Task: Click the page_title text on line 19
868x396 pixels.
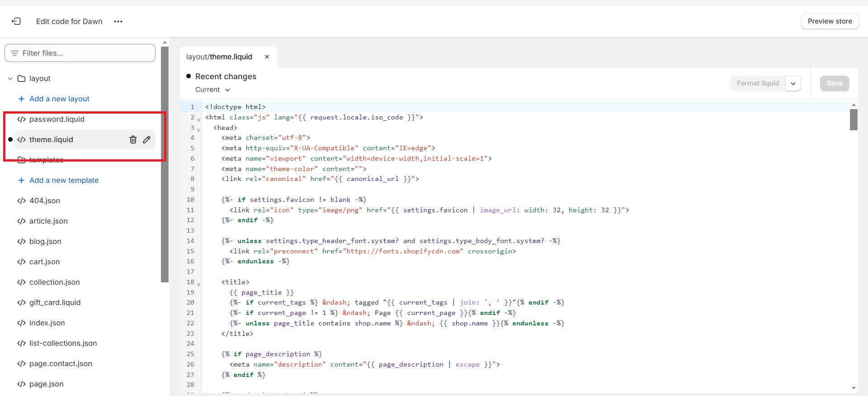Action: click(x=261, y=292)
